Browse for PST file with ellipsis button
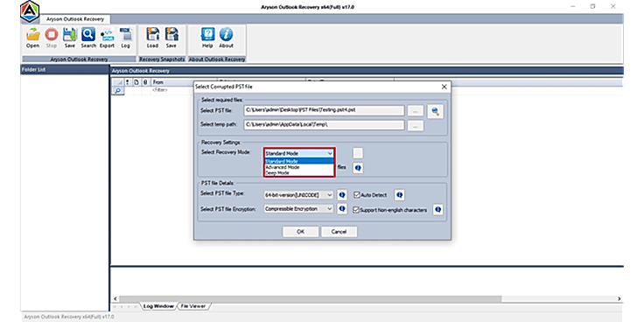 coord(416,111)
